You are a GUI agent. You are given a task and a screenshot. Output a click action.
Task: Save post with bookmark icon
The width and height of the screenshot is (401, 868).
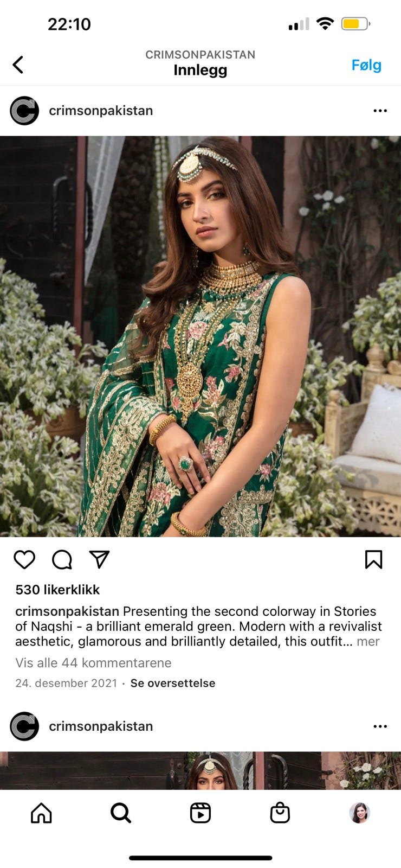[x=373, y=559]
